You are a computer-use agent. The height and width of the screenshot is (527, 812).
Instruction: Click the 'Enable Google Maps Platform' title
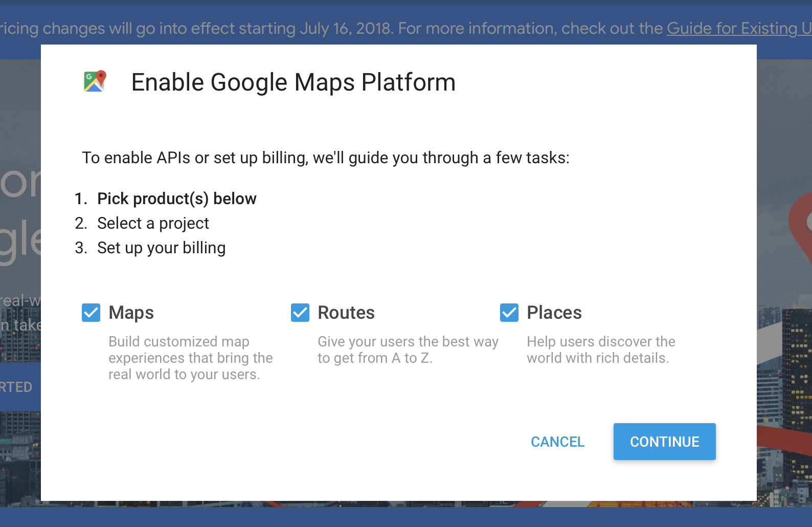coord(294,82)
